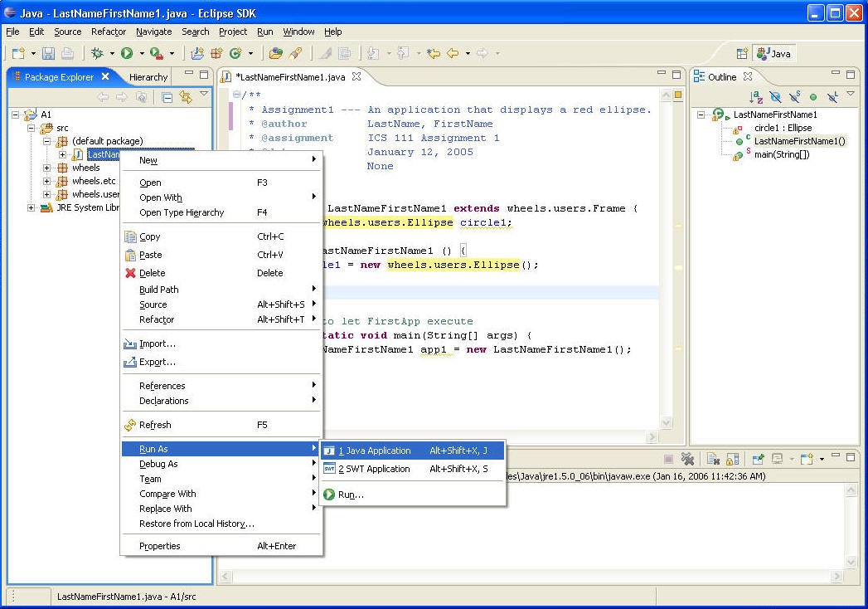Toggle alphabetical Sort in Outline toolbar
The width and height of the screenshot is (868, 609).
[755, 98]
